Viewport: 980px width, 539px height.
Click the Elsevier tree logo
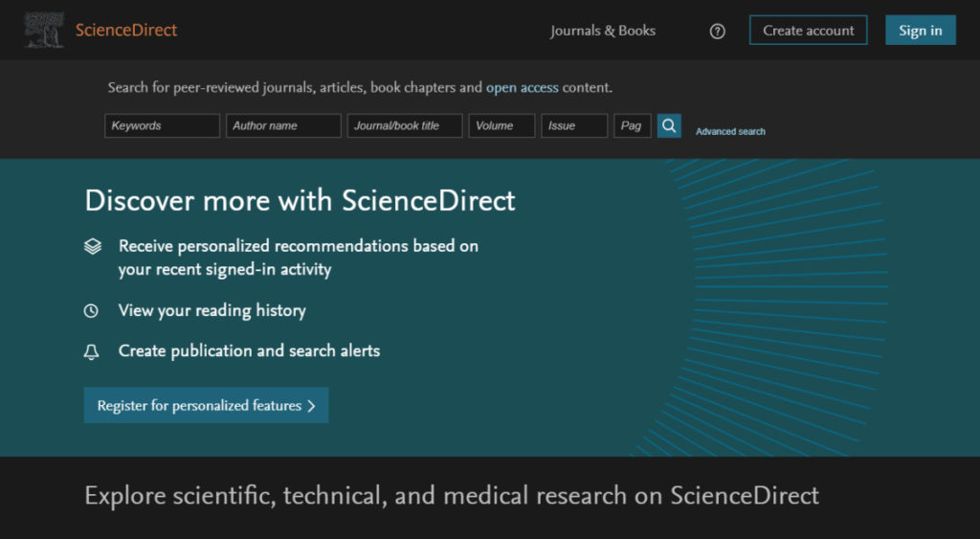click(44, 30)
